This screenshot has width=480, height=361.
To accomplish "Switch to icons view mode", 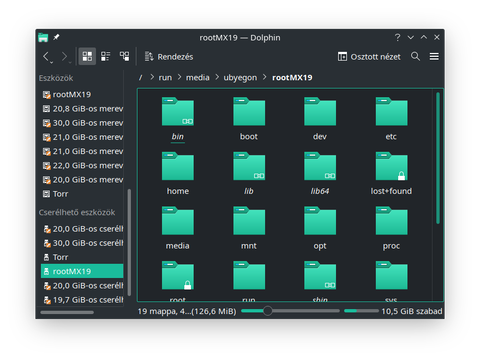I will coord(87,56).
